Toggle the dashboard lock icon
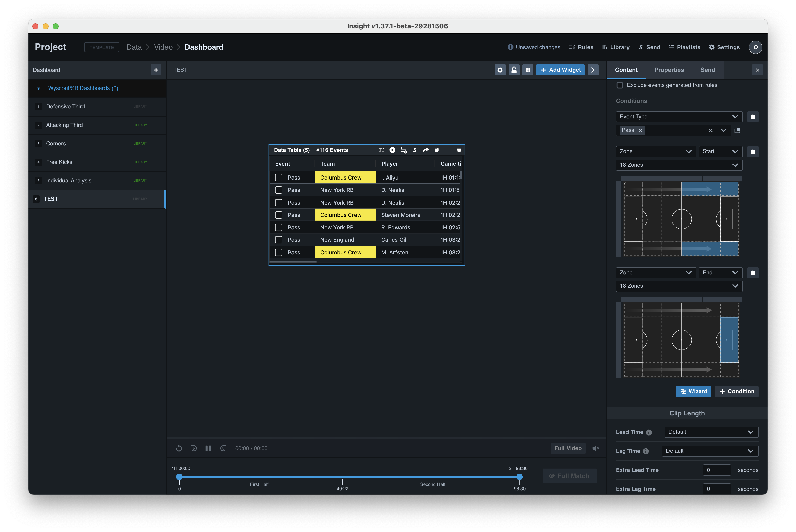The image size is (796, 532). [514, 70]
